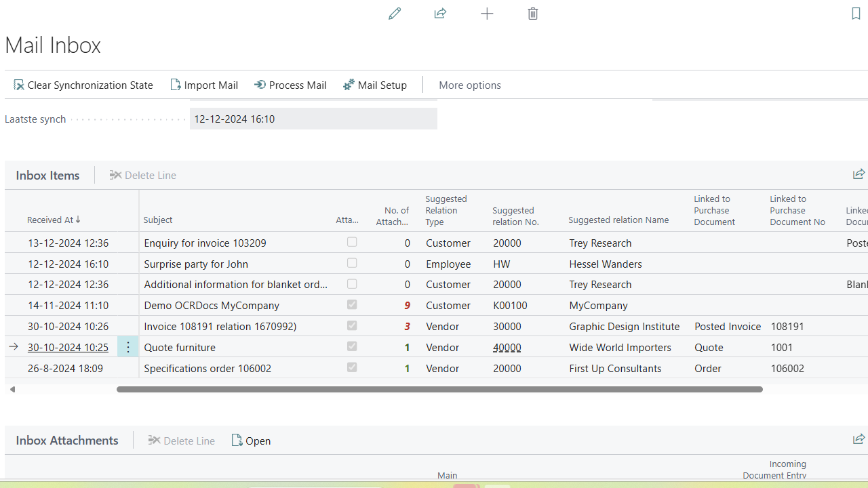Viewport: 868px width, 488px height.
Task: Click Delete Line in Inbox Attachments
Action: 182,441
